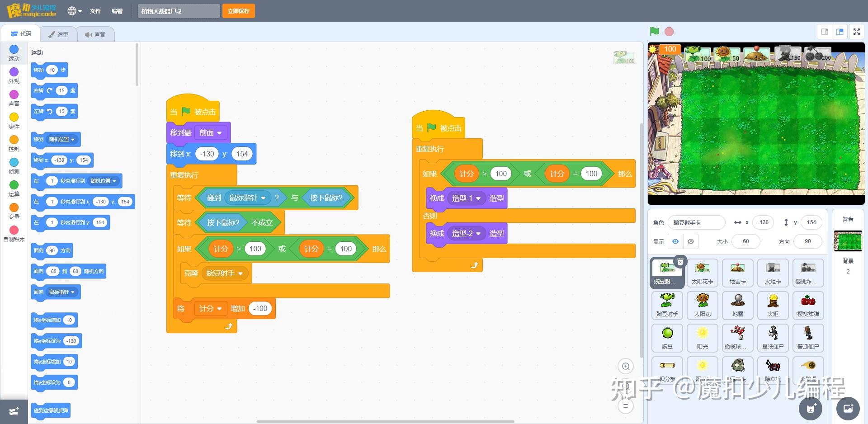868x424 pixels.
Task: Open the add extension button
Action: coord(14,411)
